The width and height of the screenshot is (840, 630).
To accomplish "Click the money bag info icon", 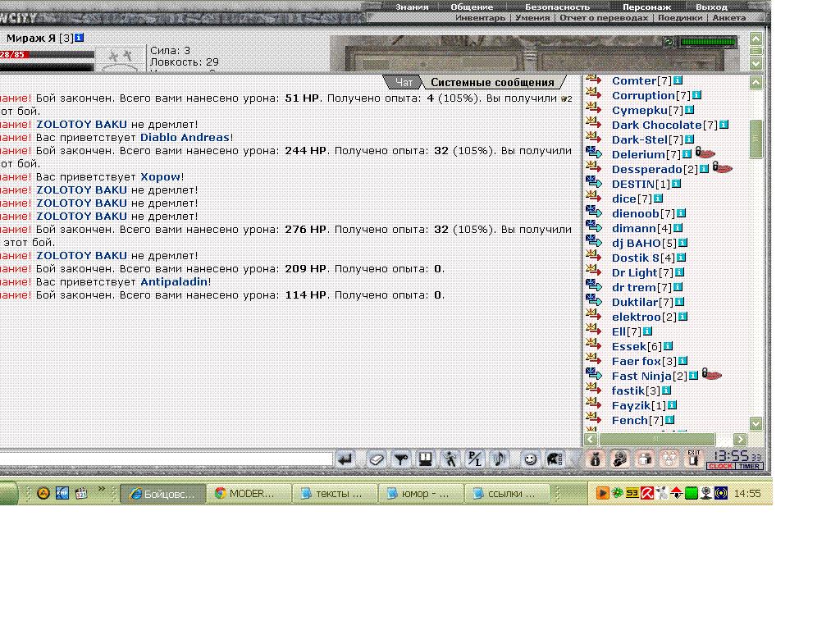I will (596, 459).
